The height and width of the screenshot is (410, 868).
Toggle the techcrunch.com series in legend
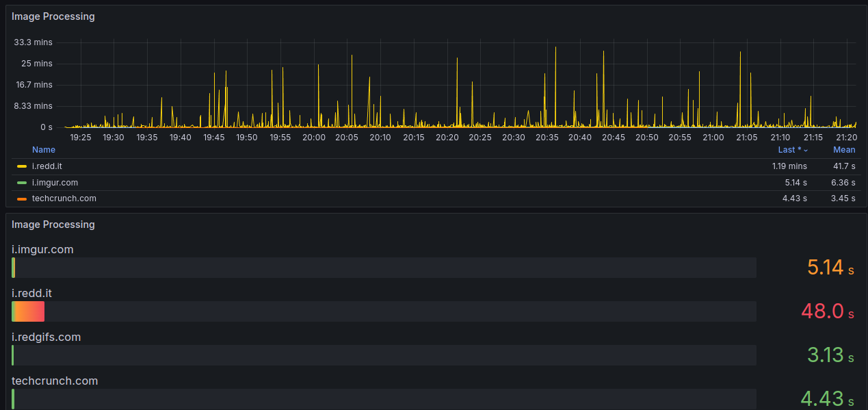click(64, 198)
